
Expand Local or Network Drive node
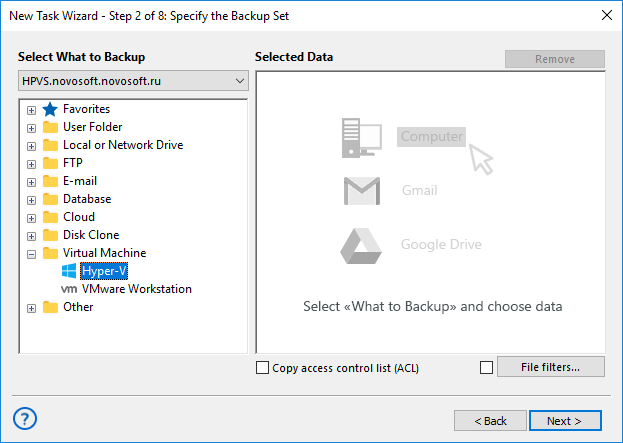tap(31, 146)
